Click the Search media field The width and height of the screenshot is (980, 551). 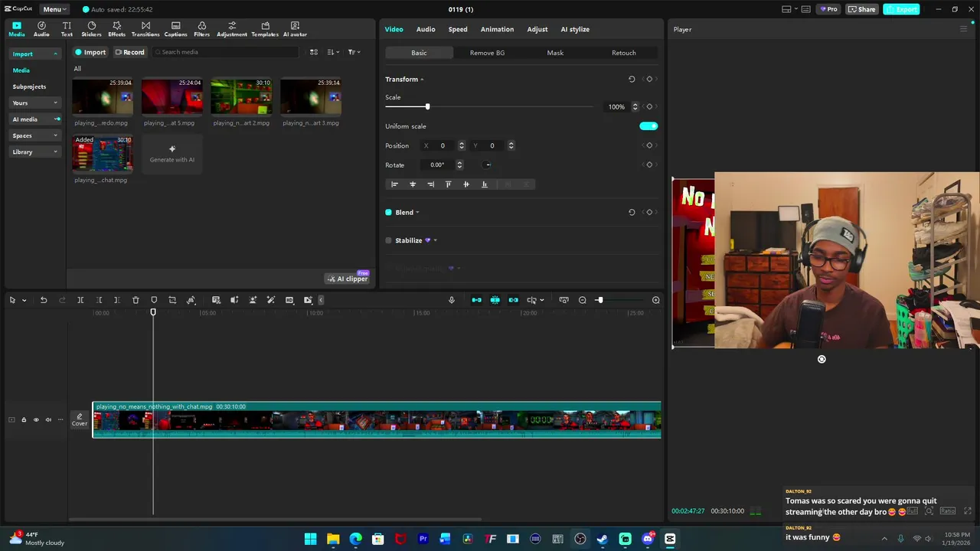tap(225, 52)
